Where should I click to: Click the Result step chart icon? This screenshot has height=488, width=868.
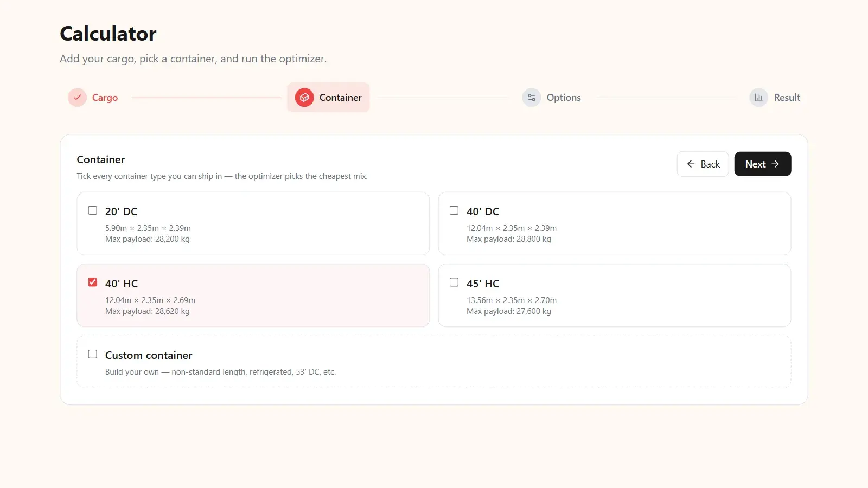(758, 98)
